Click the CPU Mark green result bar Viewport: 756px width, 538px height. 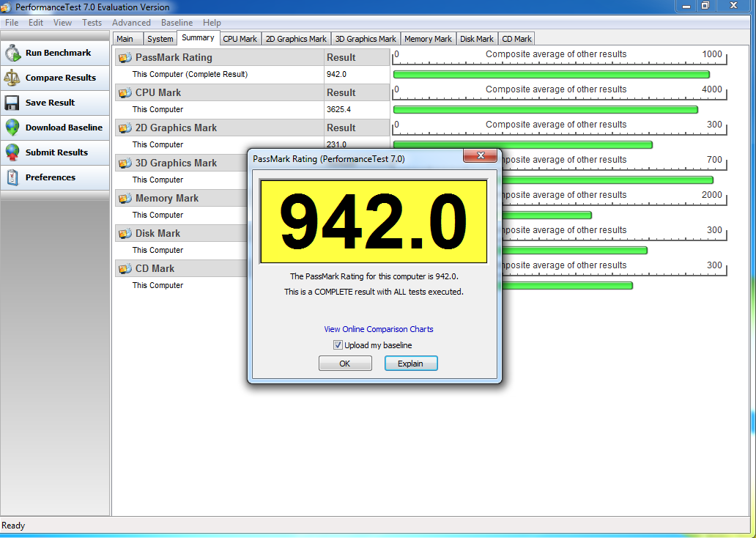coord(546,109)
